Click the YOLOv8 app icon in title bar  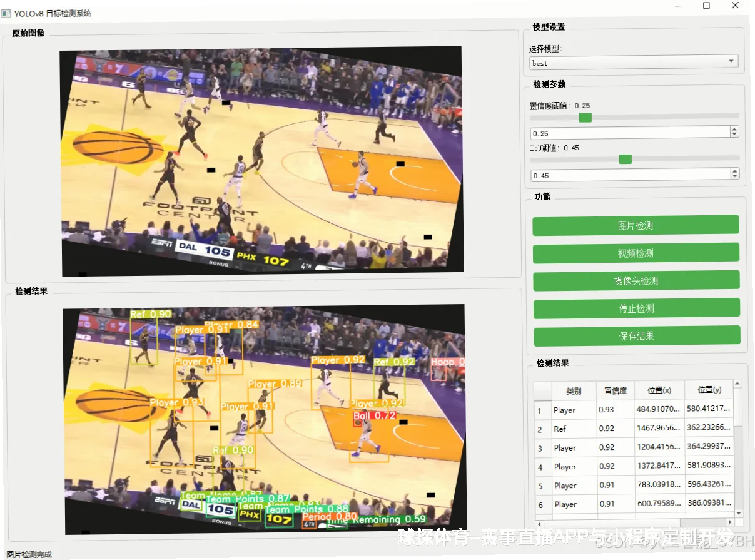[x=6, y=13]
